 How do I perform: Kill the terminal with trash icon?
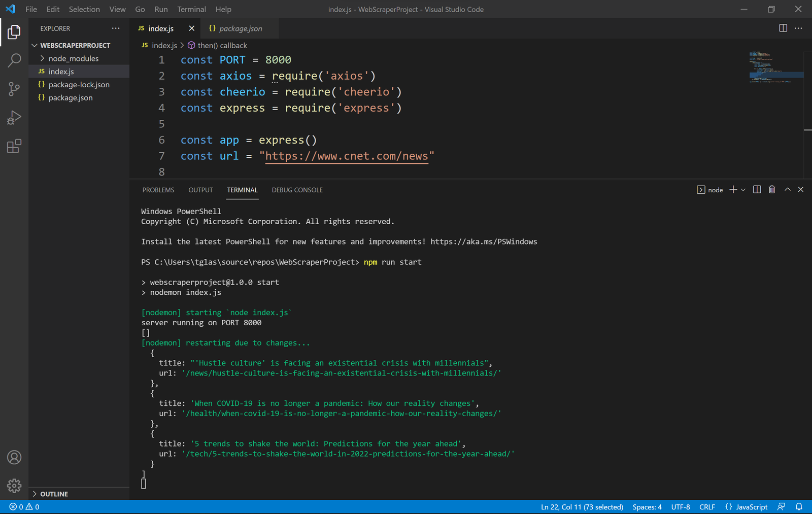click(772, 190)
